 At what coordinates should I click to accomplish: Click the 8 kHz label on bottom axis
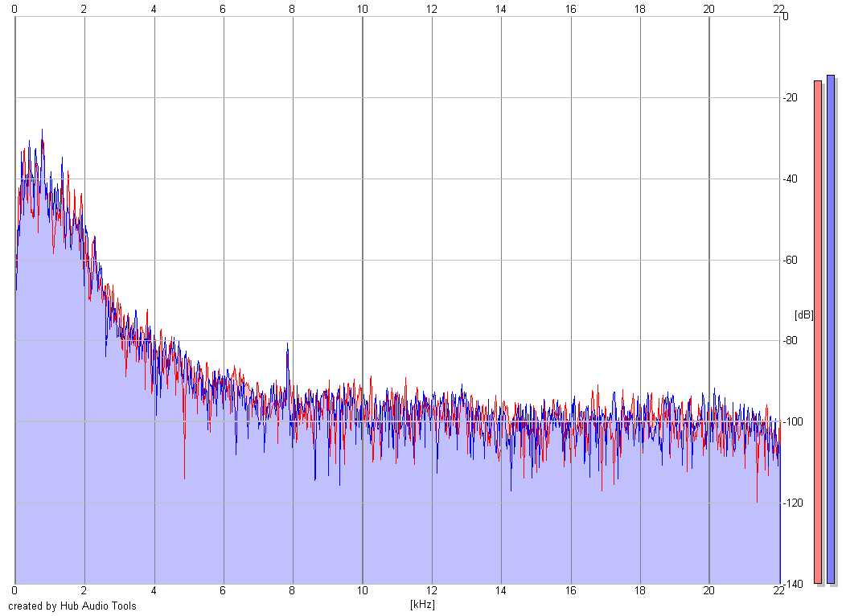point(292,590)
